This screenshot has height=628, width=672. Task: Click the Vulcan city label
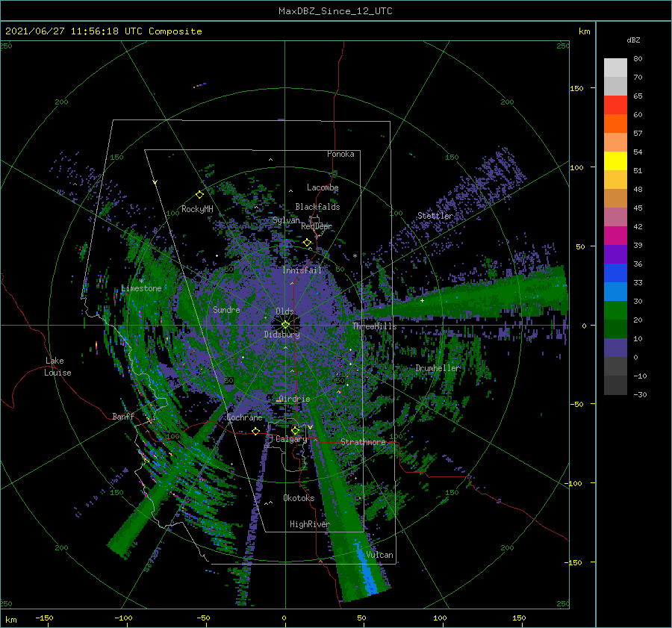[x=379, y=555]
